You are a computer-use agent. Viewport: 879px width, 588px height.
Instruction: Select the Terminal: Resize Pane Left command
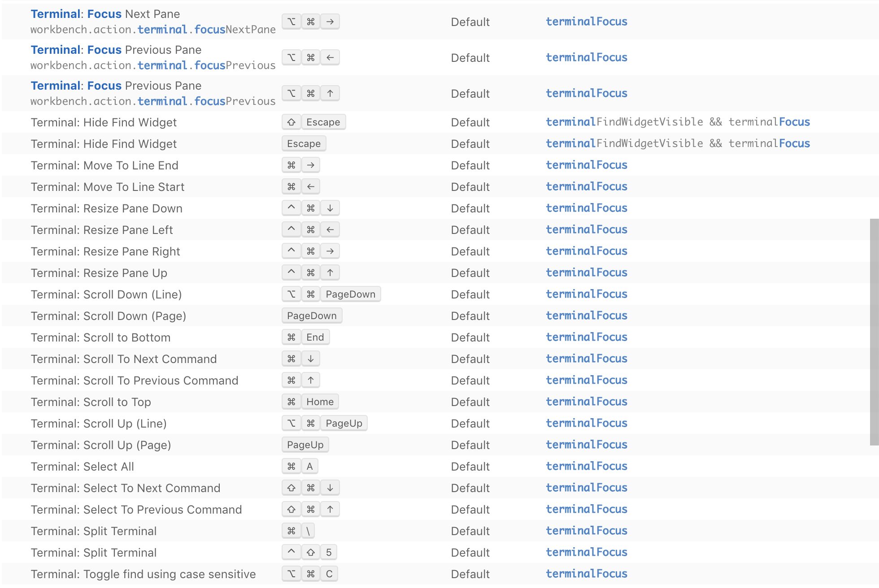[102, 230]
